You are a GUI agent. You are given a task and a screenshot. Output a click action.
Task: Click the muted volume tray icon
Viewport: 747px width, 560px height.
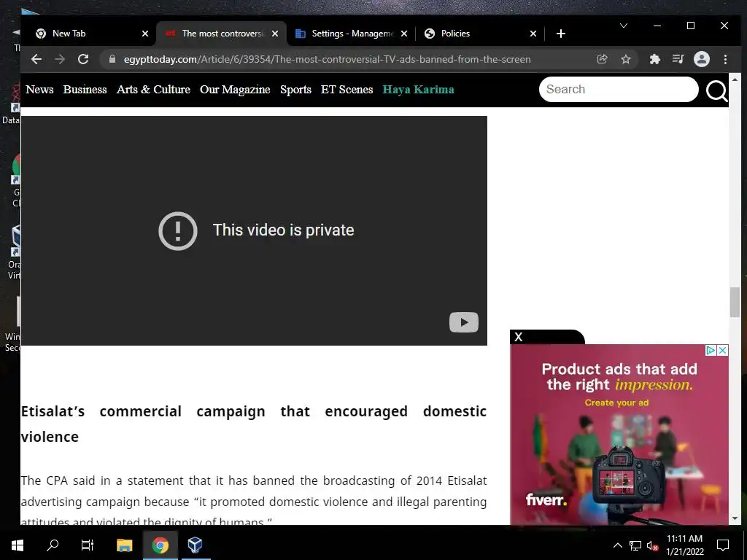tap(652, 545)
